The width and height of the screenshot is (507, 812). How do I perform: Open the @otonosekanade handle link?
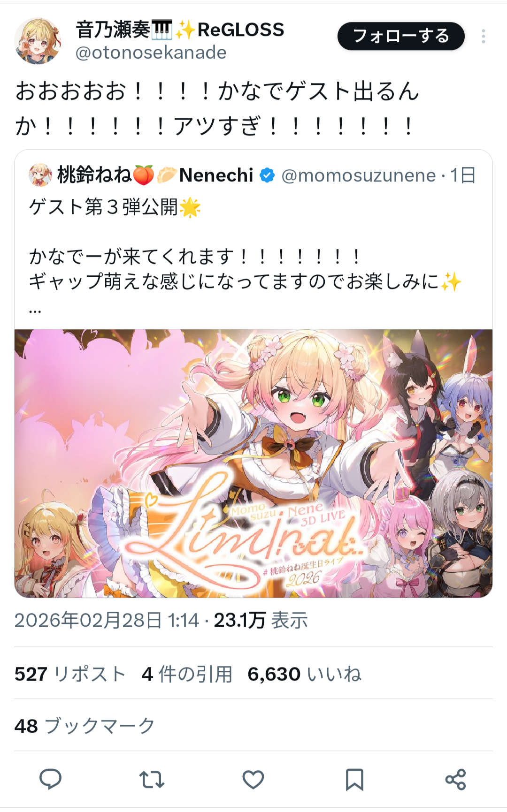coord(151,53)
